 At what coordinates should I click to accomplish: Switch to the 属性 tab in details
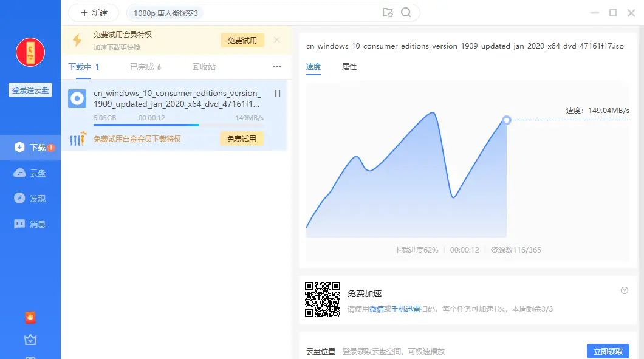349,67
